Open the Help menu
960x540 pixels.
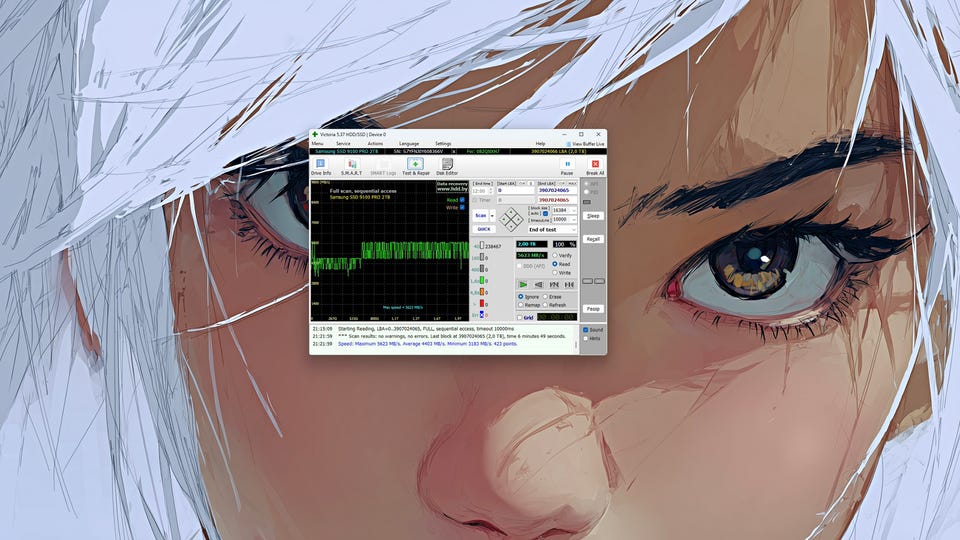540,144
